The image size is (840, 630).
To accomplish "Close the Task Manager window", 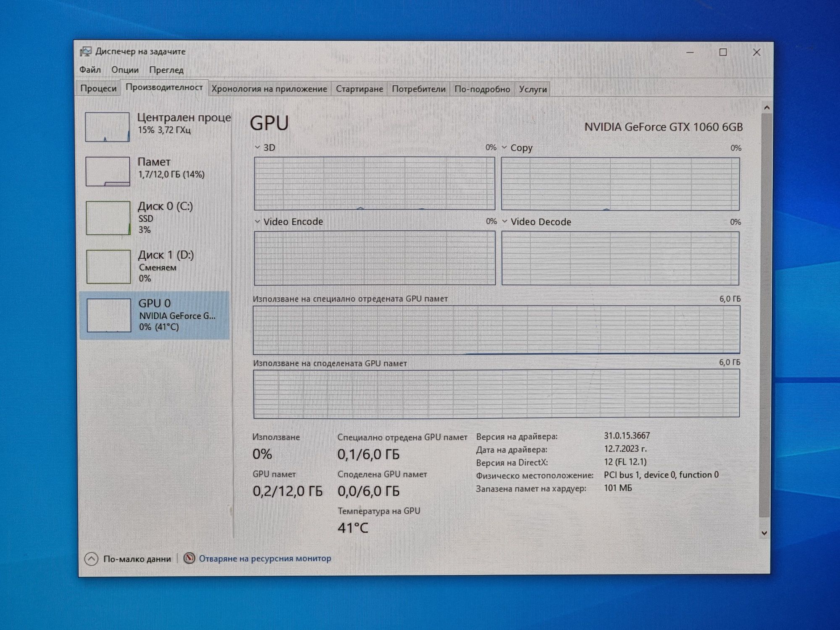I will (756, 52).
